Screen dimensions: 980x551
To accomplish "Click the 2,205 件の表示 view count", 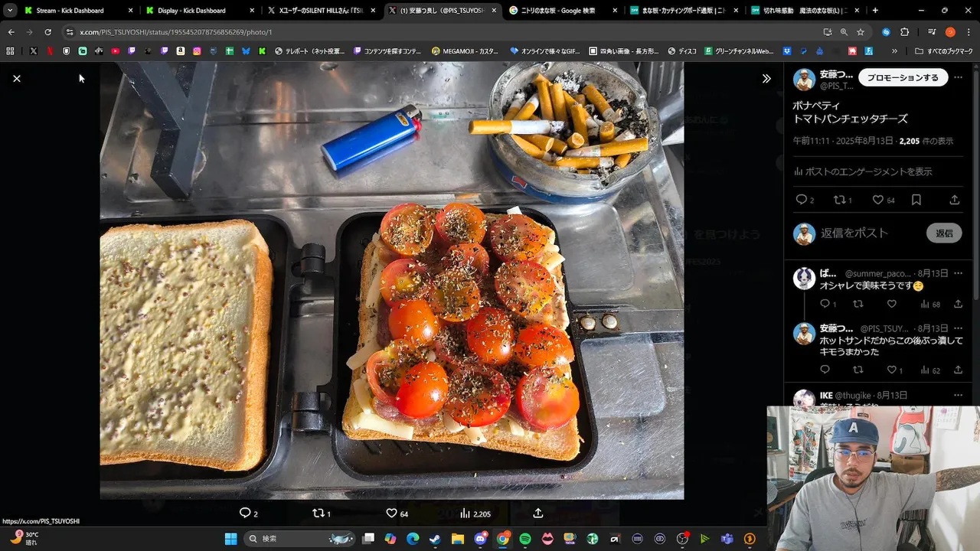I will click(x=926, y=141).
